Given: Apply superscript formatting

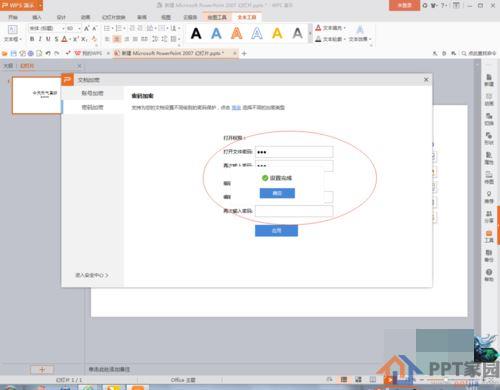Looking at the screenshot, I should pyautogui.click(x=76, y=39).
